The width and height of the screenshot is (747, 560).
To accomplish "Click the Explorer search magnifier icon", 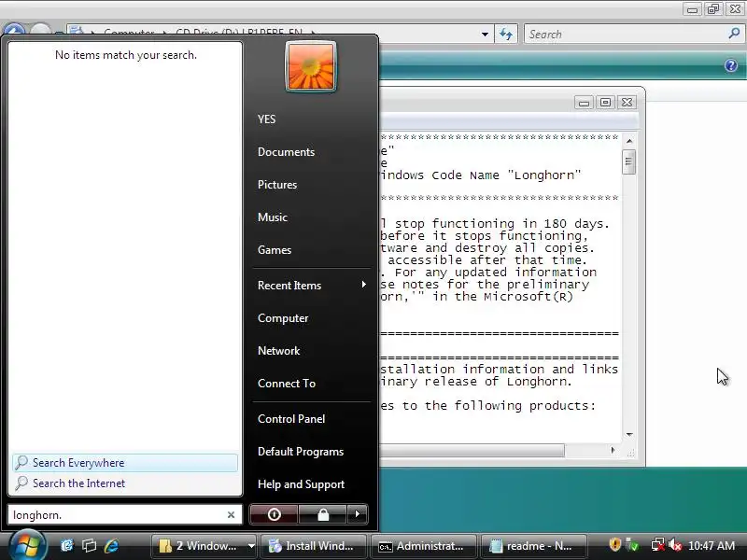I will tap(734, 34).
